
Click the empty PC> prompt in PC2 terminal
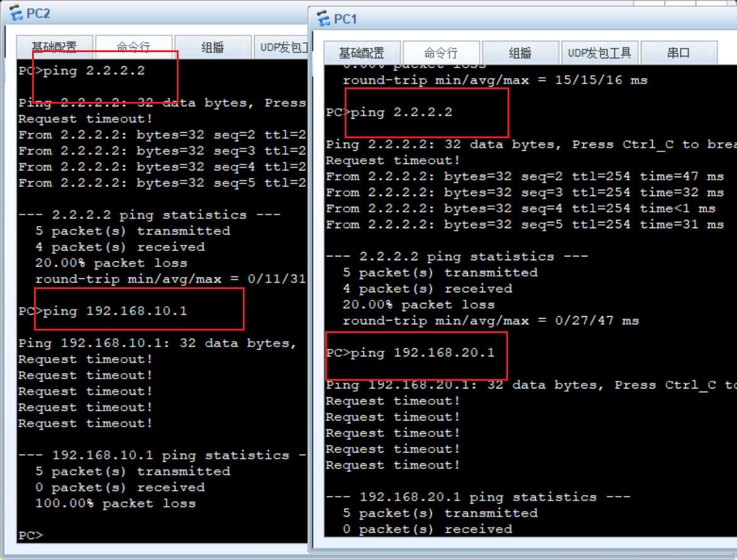point(30,535)
